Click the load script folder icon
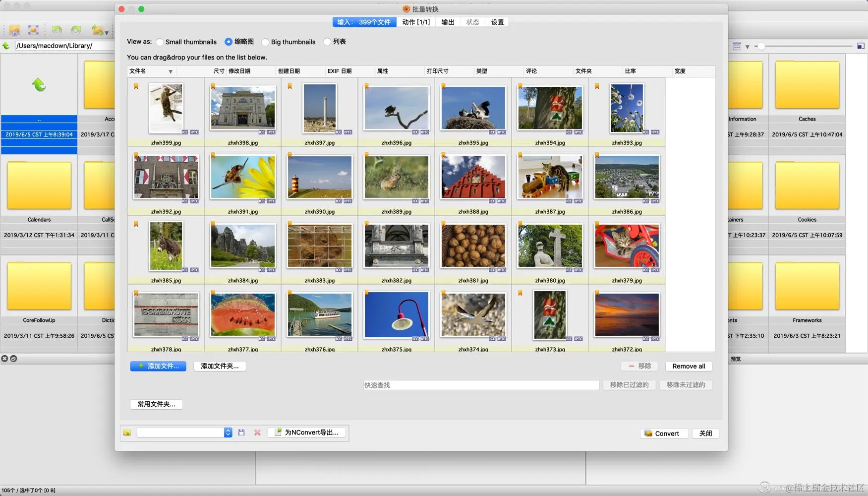The width and height of the screenshot is (868, 496). tap(127, 433)
